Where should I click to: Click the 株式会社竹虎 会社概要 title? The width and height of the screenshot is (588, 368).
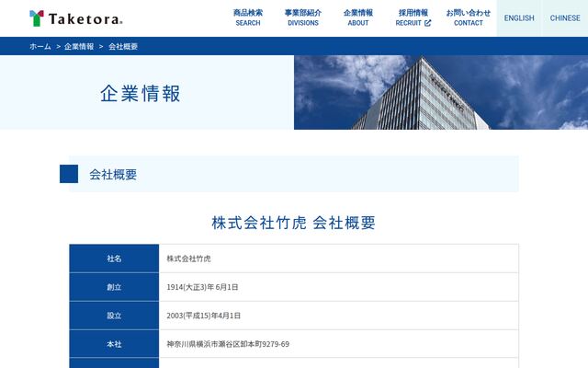click(294, 223)
